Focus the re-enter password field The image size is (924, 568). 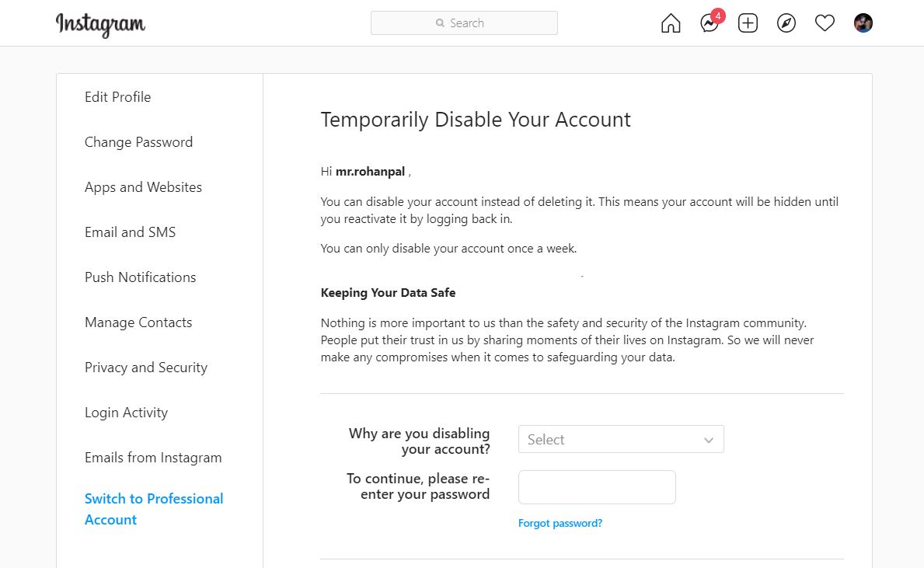pos(597,486)
